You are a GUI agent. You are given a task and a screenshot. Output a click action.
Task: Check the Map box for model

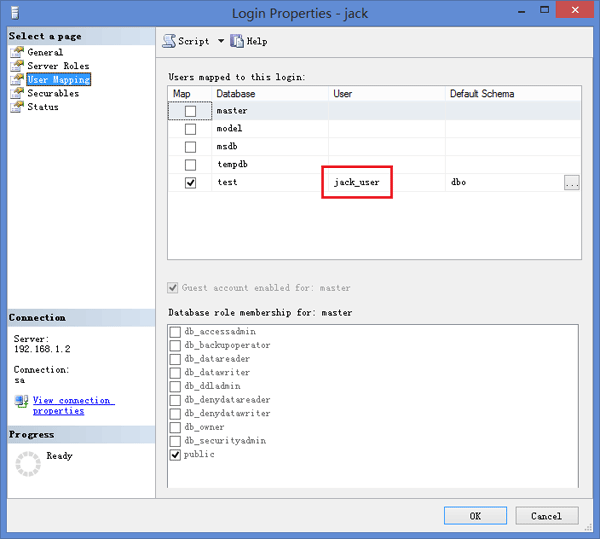click(x=190, y=129)
